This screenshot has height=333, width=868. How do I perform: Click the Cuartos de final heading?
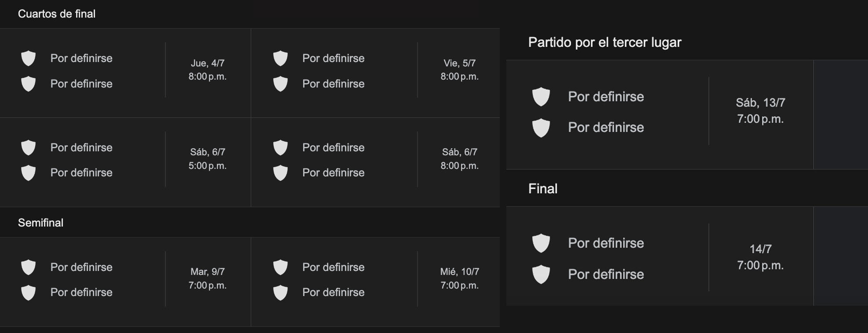point(57,14)
